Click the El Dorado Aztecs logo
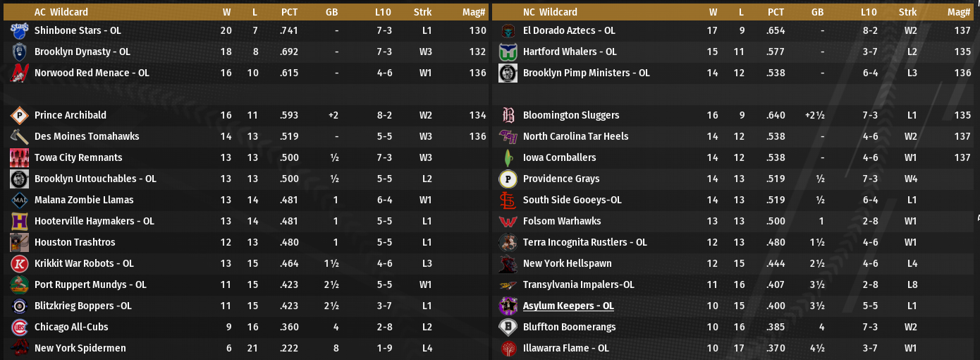Viewport: 980px width, 360px height. [x=508, y=30]
